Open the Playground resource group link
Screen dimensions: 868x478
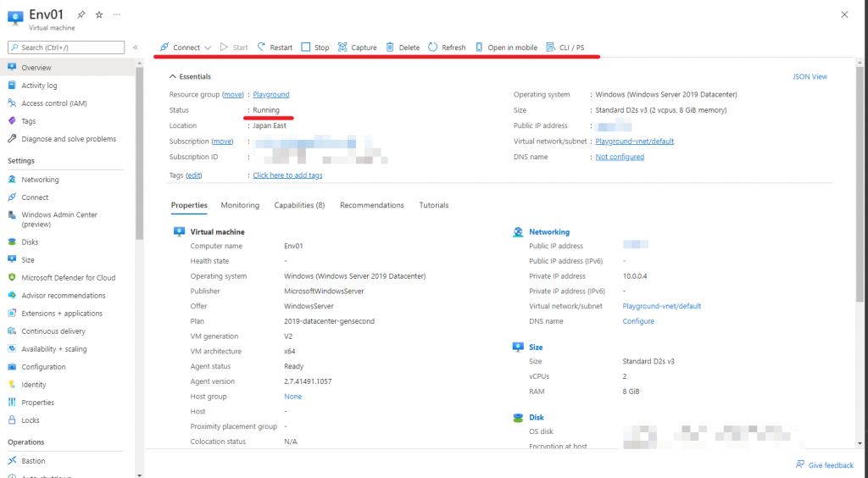point(270,95)
